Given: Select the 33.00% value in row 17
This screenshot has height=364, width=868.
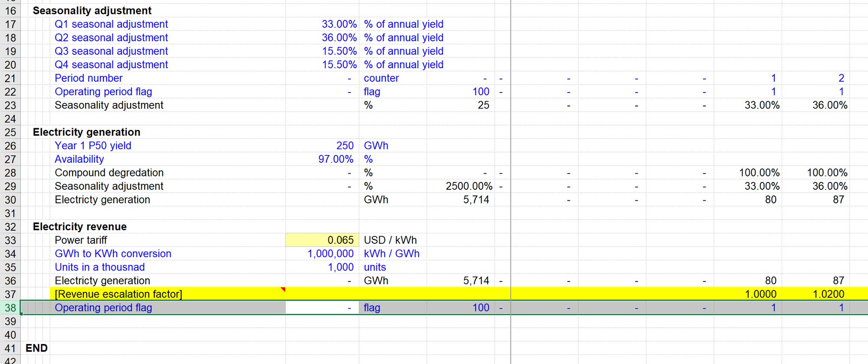Looking at the screenshot, I should click(x=339, y=24).
